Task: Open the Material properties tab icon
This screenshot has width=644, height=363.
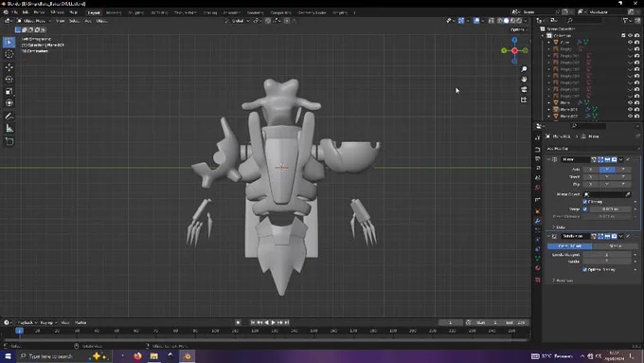Action: (x=538, y=267)
